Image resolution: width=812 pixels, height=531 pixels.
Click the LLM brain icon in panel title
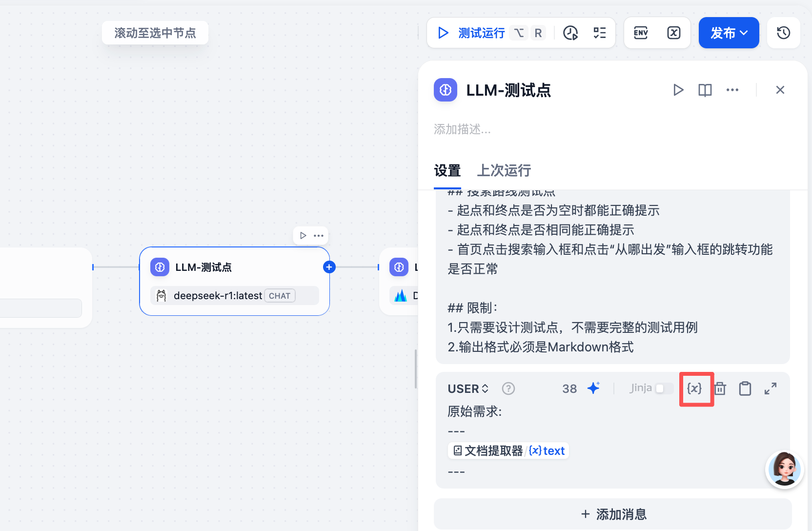pyautogui.click(x=446, y=90)
